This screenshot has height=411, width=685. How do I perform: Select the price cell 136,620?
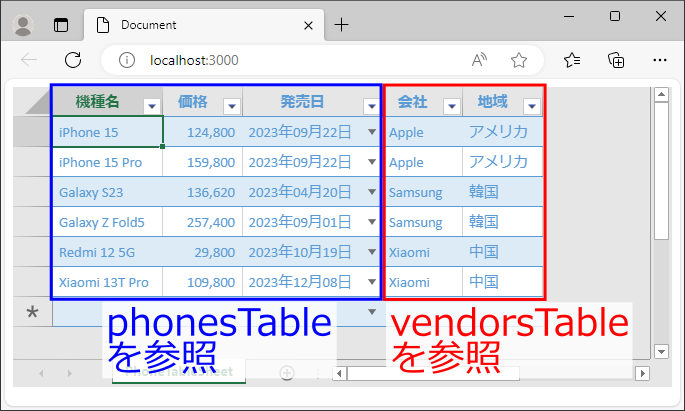203,192
